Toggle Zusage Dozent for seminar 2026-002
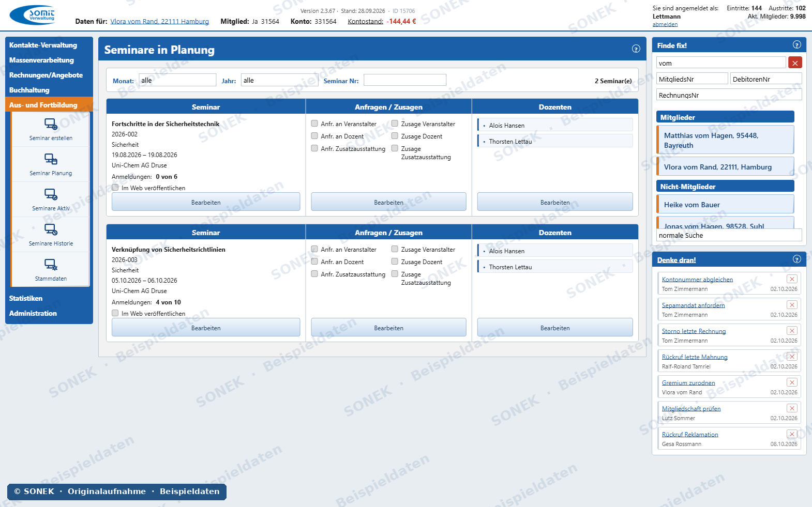This screenshot has height=507, width=812. pos(395,136)
